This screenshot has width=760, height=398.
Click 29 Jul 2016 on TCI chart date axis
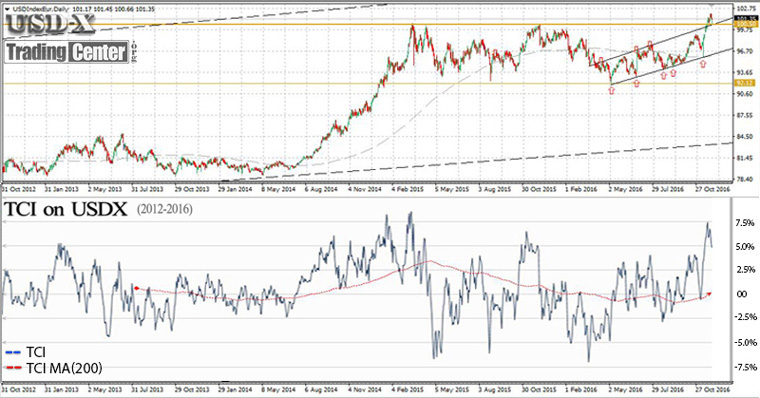click(x=668, y=389)
